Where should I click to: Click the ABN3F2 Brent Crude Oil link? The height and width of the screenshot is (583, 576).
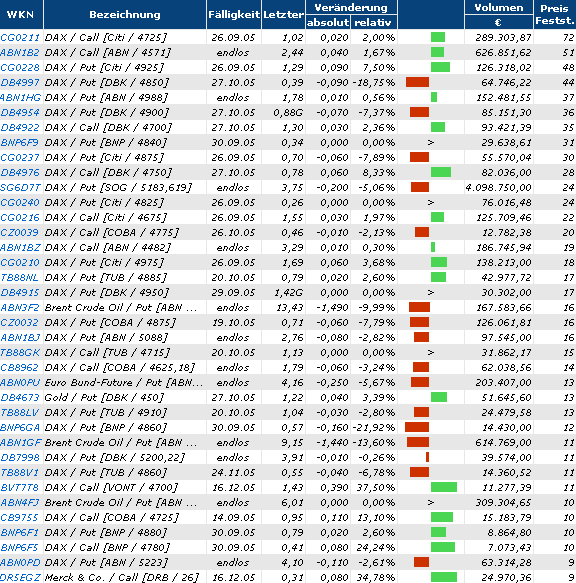[x=20, y=307]
